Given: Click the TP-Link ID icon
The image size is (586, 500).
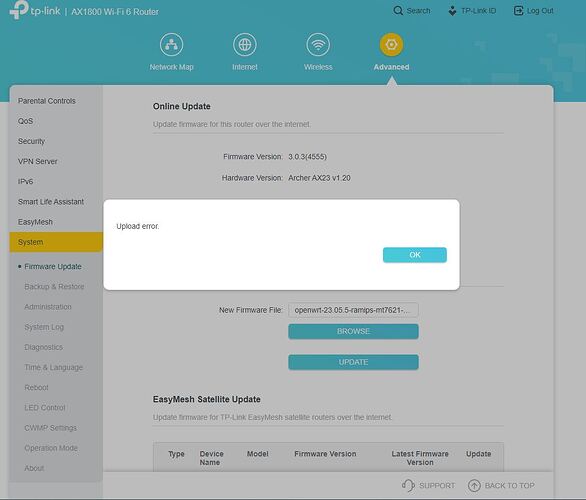Looking at the screenshot, I should coord(452,10).
